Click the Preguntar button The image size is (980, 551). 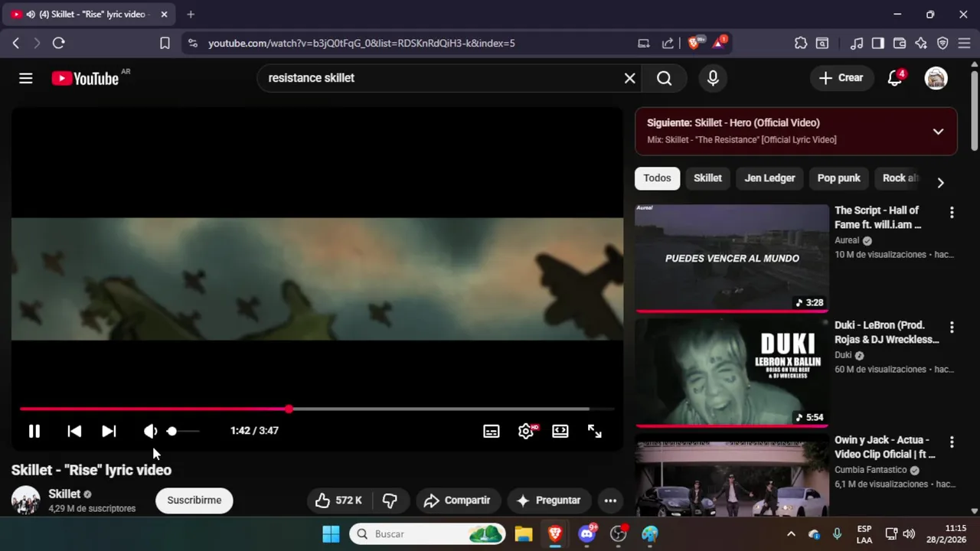click(548, 500)
